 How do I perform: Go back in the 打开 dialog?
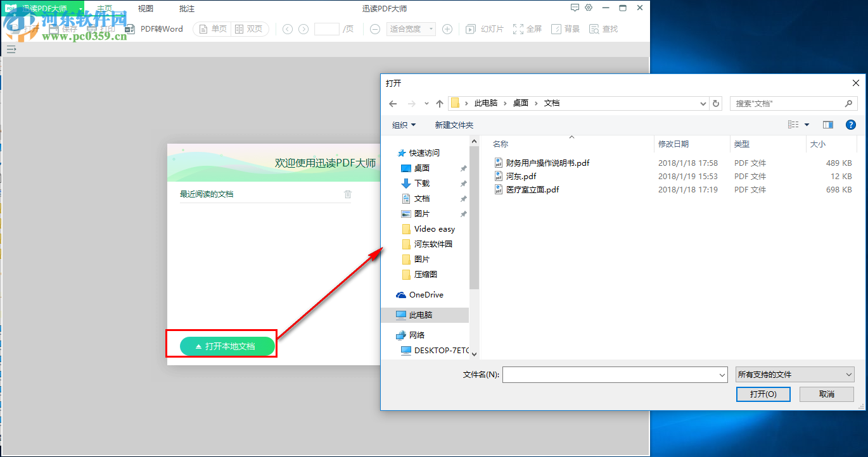393,103
